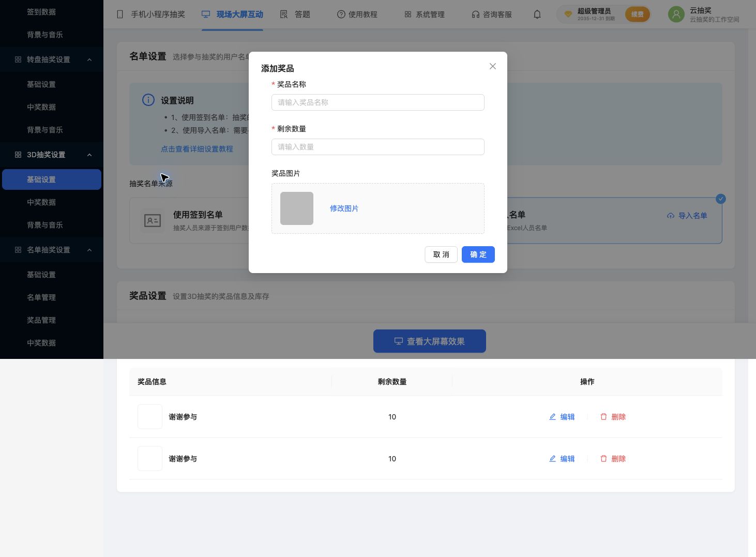
Task: Click delete 删除 in first 谢谢参与 row
Action: pyautogui.click(x=613, y=417)
